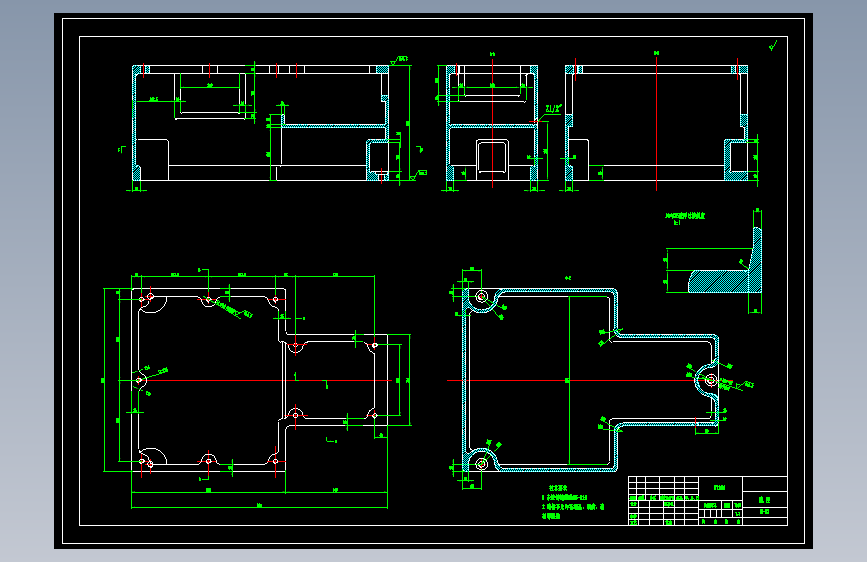Select the top-right section view with red centerline
Viewport: 867px width, 562px height.
tap(656, 123)
